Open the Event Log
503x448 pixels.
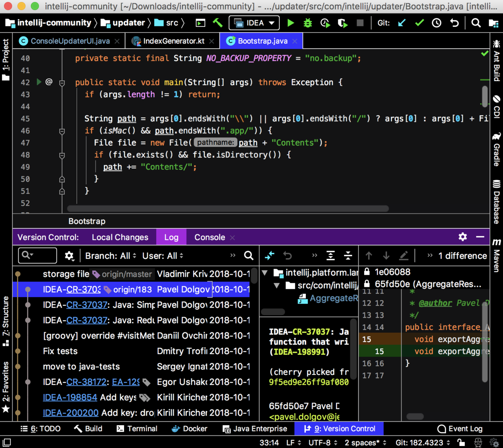tap(460, 429)
